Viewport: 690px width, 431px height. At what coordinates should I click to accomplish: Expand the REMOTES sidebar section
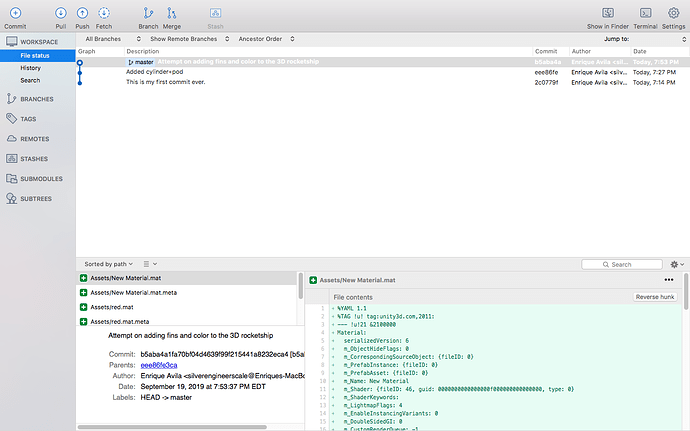click(x=35, y=139)
